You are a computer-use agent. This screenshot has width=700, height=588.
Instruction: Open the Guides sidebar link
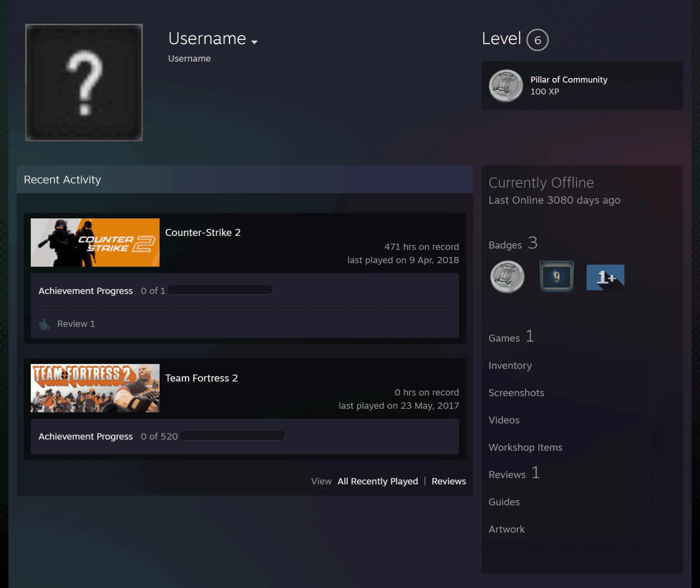click(504, 502)
